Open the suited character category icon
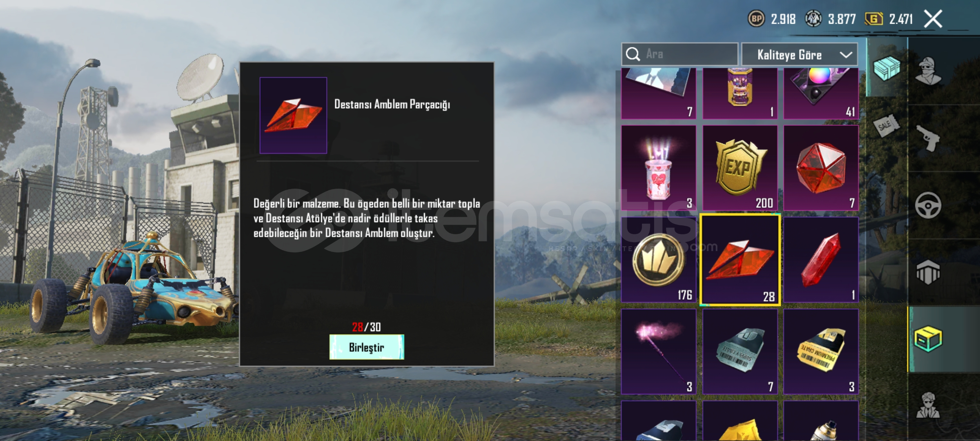This screenshot has width=980, height=441. tap(928, 405)
